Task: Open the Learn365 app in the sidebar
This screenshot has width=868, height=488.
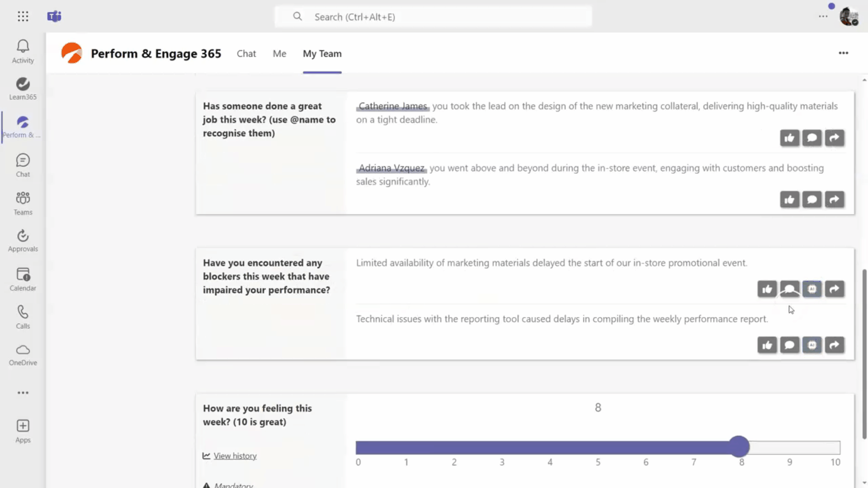Action: coord(23,89)
